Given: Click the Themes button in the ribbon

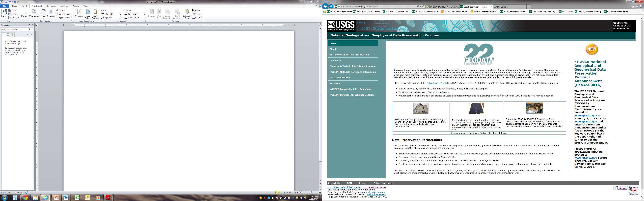Looking at the screenshot, I should [4, 13].
